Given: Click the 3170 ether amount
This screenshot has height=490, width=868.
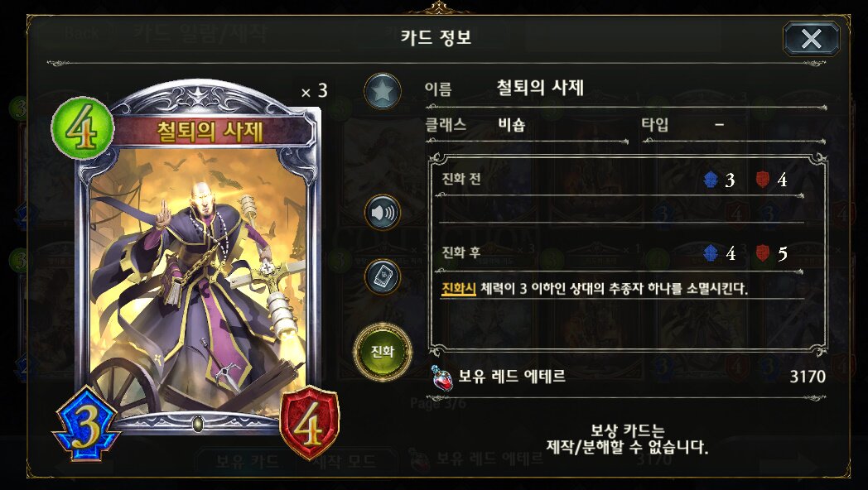Looking at the screenshot, I should click(807, 377).
